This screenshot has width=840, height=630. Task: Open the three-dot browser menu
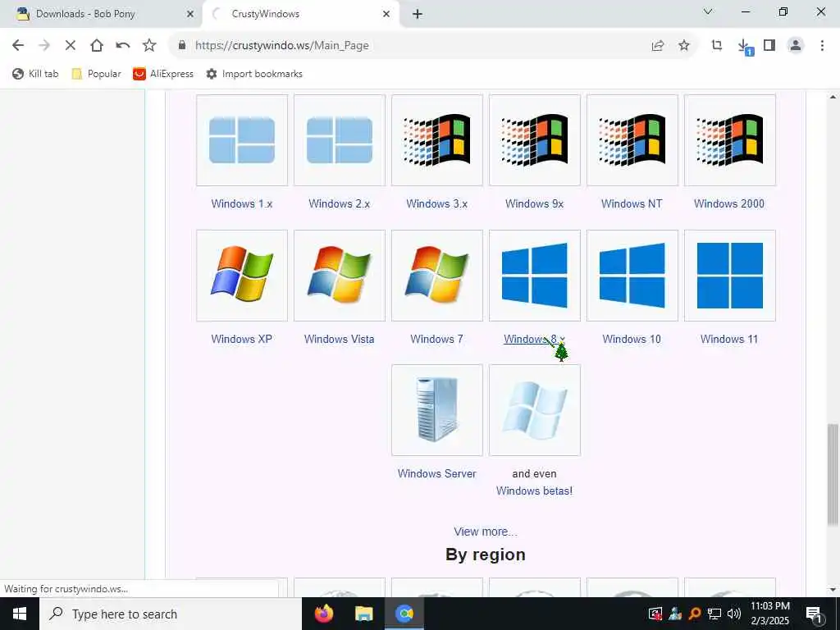pyautogui.click(x=822, y=46)
